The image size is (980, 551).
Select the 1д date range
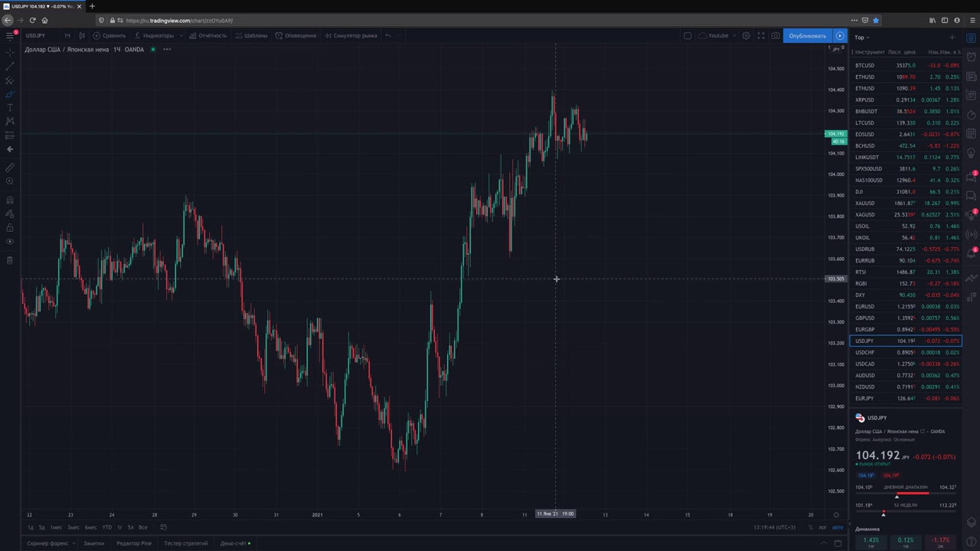(31, 527)
